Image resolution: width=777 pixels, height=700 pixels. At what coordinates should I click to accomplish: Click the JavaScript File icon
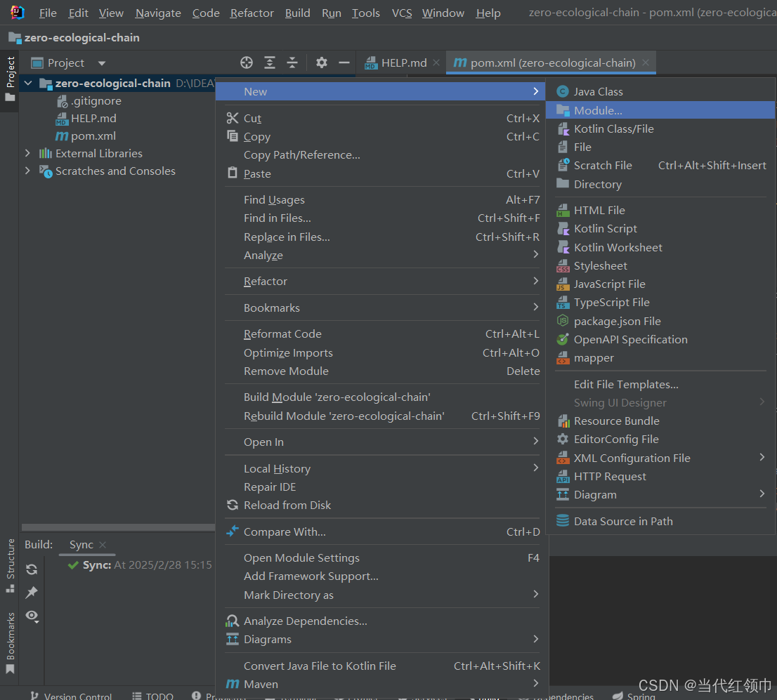563,284
